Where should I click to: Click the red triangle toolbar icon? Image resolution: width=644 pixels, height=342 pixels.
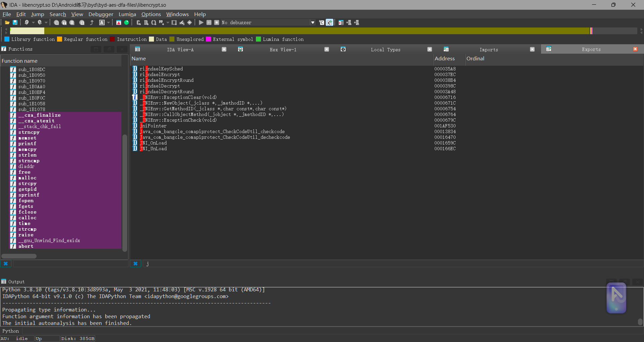pyautogui.click(x=119, y=22)
